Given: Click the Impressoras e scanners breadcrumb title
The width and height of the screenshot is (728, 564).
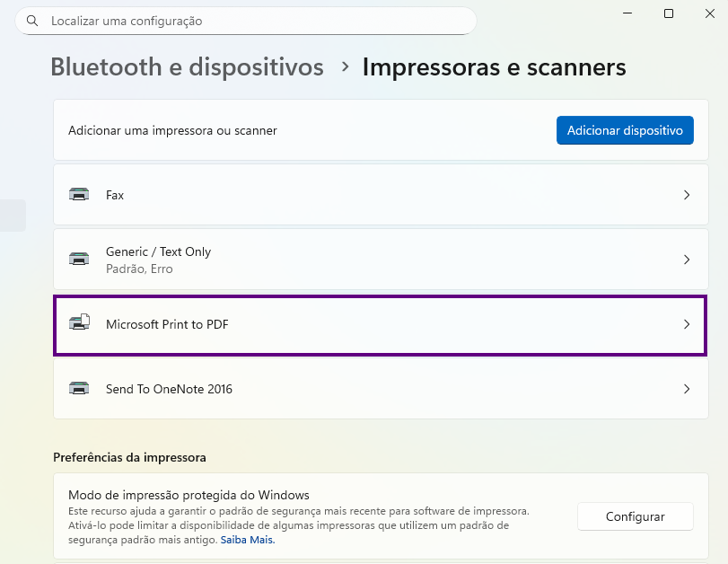Looking at the screenshot, I should 494,67.
